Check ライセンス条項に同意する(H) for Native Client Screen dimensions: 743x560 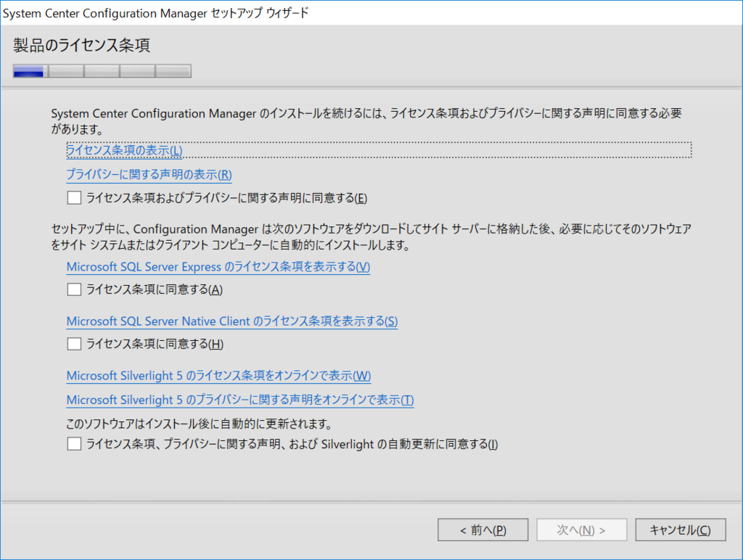75,344
